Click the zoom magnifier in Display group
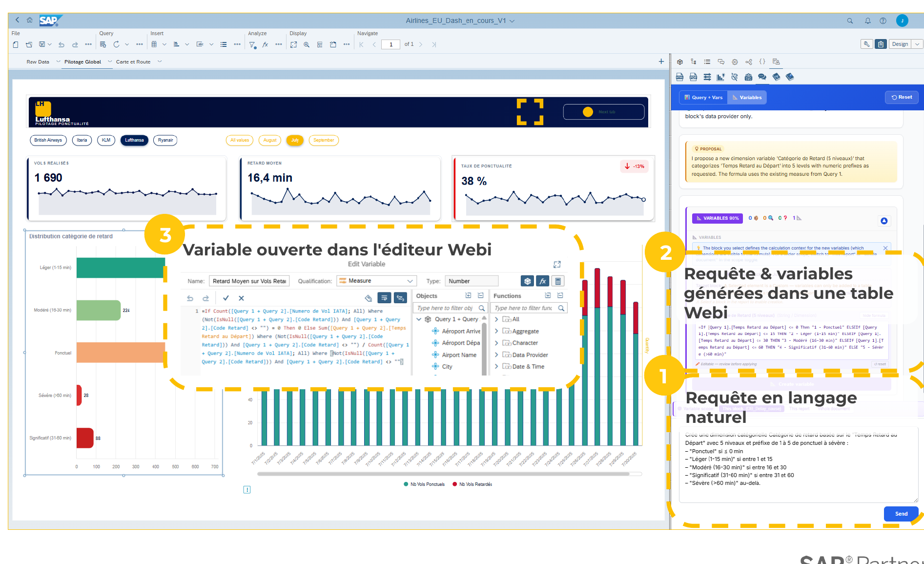This screenshot has height=564, width=924. click(x=307, y=44)
